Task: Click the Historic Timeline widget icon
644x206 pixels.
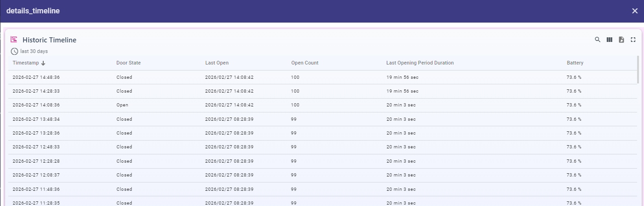Action: pos(14,40)
